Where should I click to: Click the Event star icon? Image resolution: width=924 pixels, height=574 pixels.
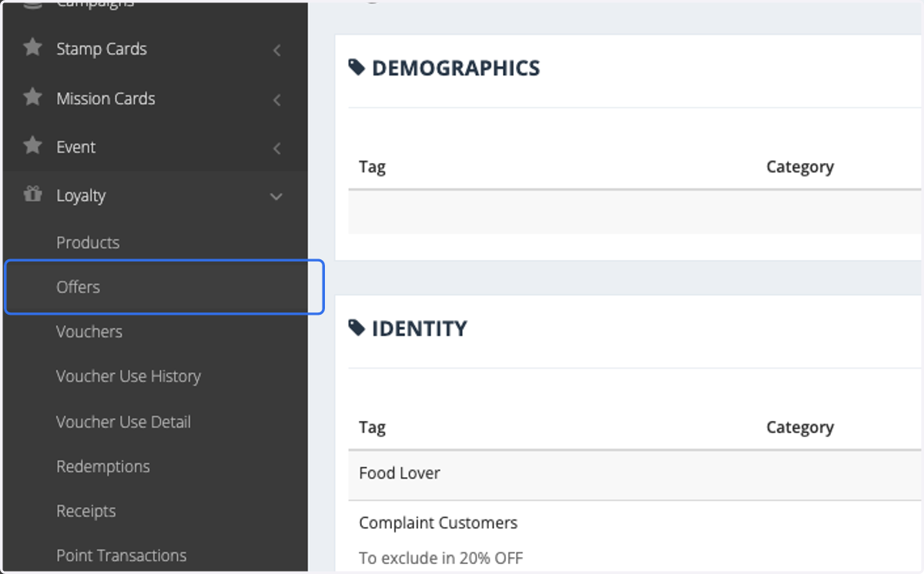pos(32,145)
